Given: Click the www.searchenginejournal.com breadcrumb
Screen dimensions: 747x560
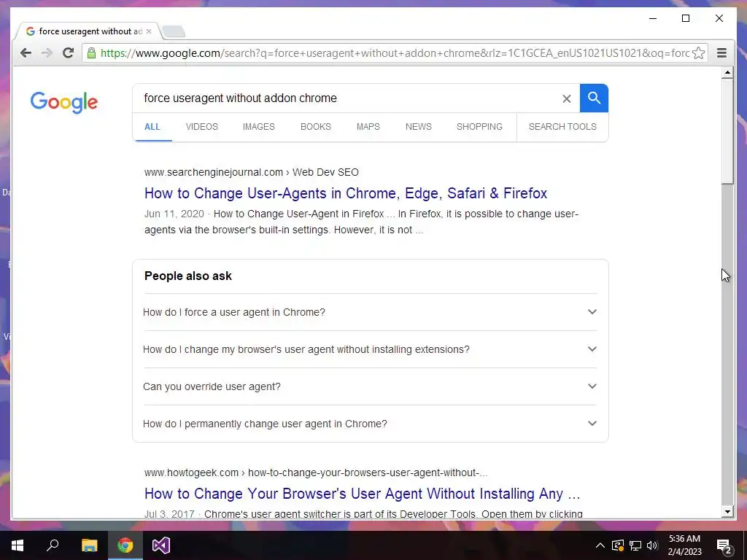Looking at the screenshot, I should point(252,172).
